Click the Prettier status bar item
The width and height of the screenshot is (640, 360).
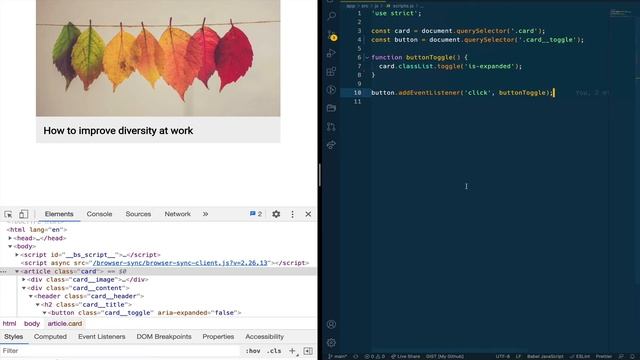604,356
